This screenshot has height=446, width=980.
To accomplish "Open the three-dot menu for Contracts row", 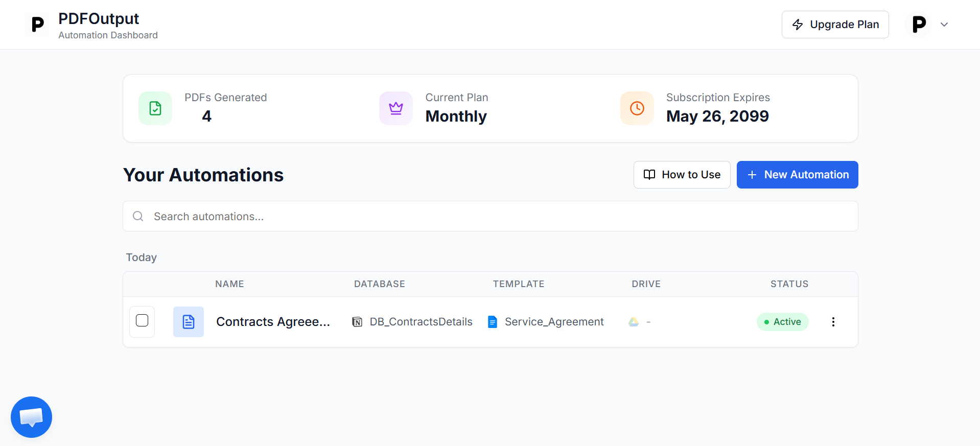I will tap(833, 322).
